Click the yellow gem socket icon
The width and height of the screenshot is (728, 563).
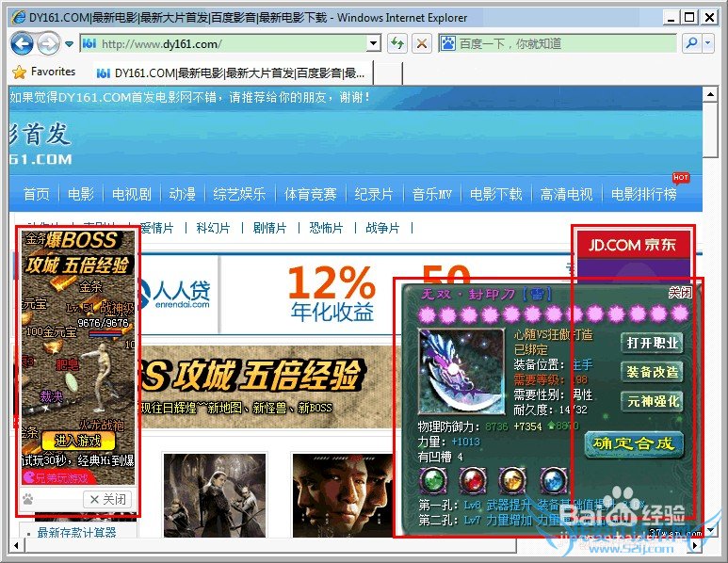pos(512,481)
